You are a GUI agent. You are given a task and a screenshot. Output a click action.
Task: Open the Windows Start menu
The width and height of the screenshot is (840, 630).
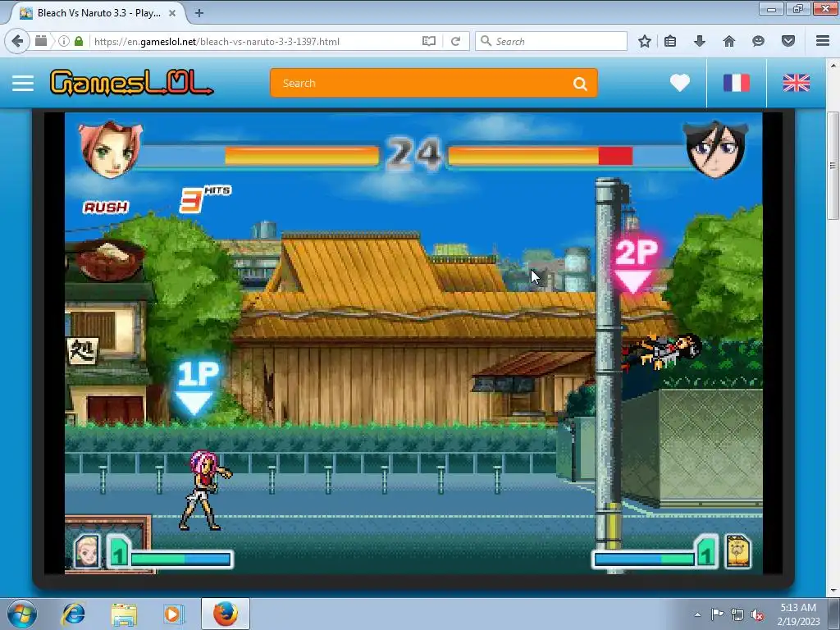click(22, 614)
